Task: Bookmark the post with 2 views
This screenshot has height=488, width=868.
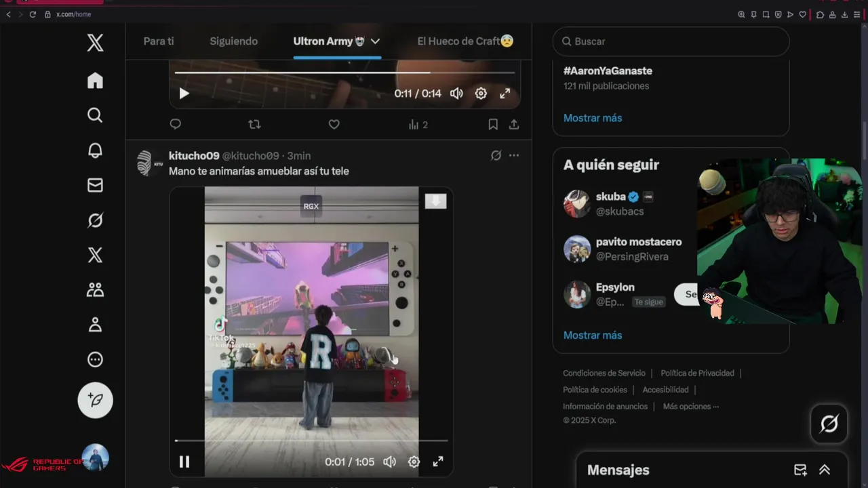Action: point(493,125)
